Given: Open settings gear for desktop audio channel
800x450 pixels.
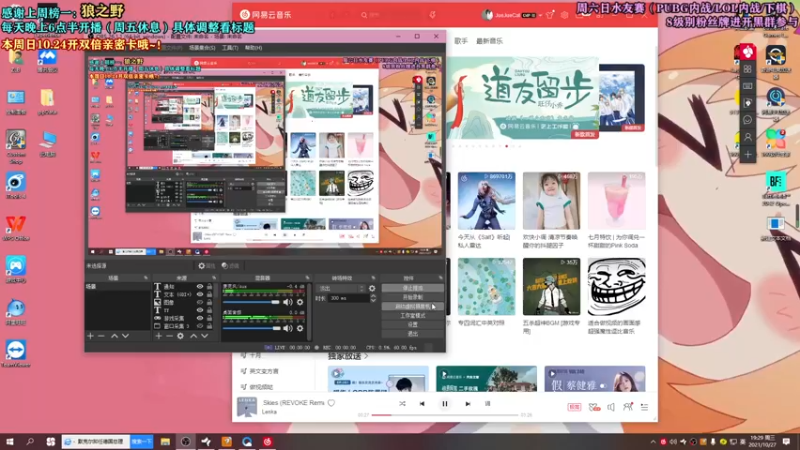Looking at the screenshot, I should [x=300, y=328].
